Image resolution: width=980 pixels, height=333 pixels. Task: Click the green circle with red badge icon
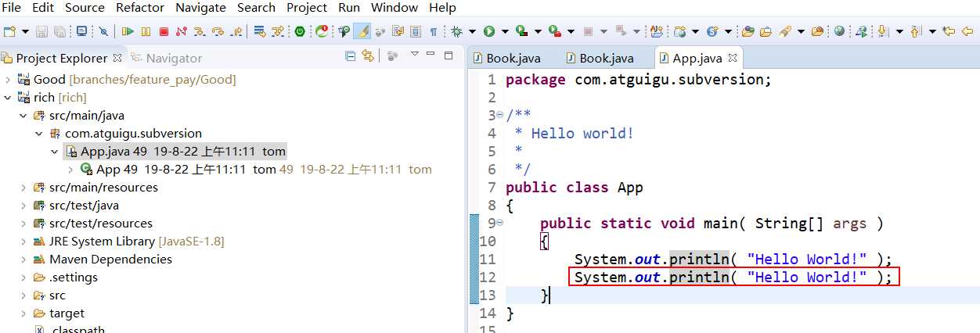pyautogui.click(x=322, y=31)
